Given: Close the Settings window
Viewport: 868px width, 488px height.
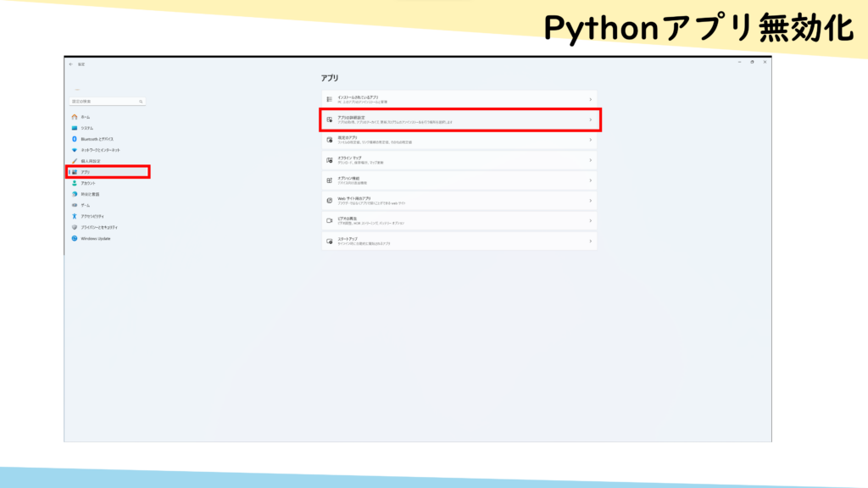Looking at the screenshot, I should click(x=765, y=62).
